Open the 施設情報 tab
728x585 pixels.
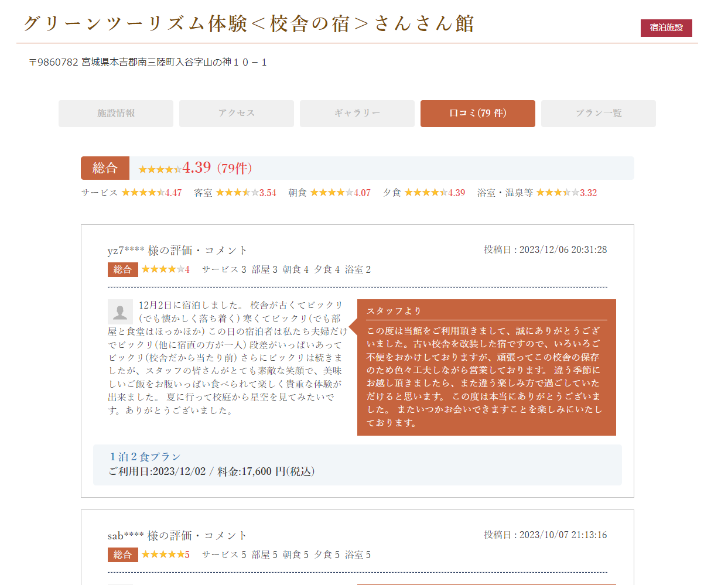(x=116, y=114)
